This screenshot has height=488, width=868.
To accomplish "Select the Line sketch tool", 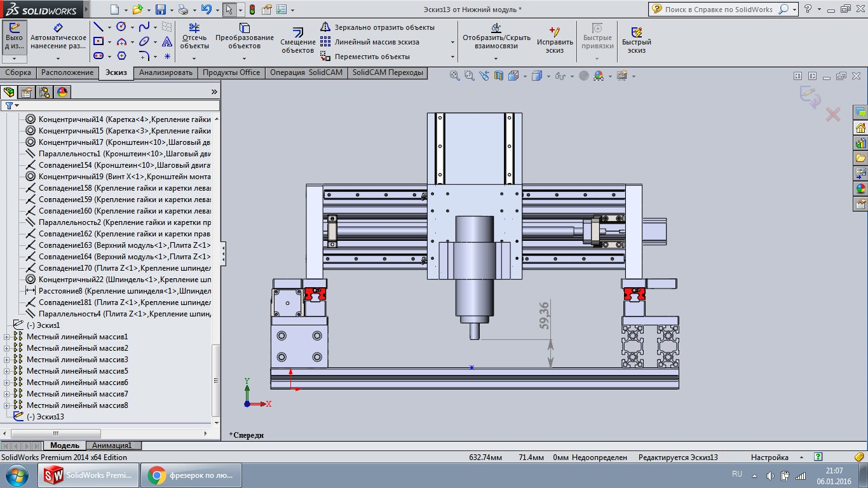I will point(98,27).
